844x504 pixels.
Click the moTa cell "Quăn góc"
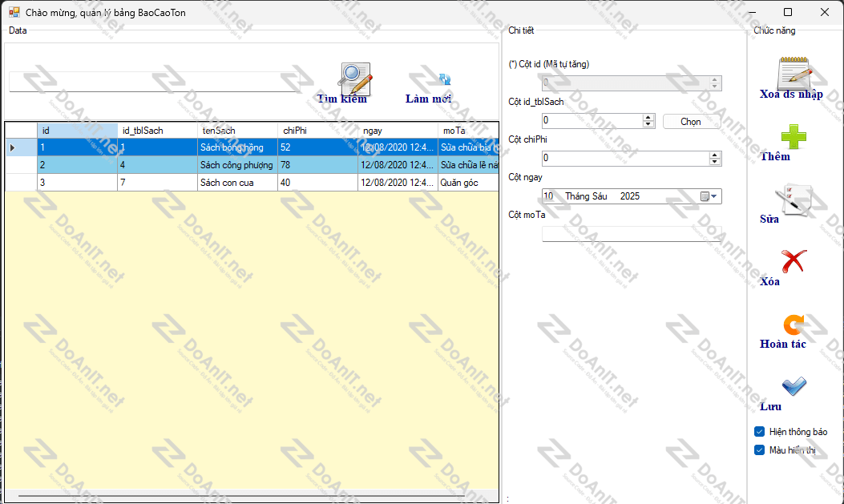pos(468,183)
